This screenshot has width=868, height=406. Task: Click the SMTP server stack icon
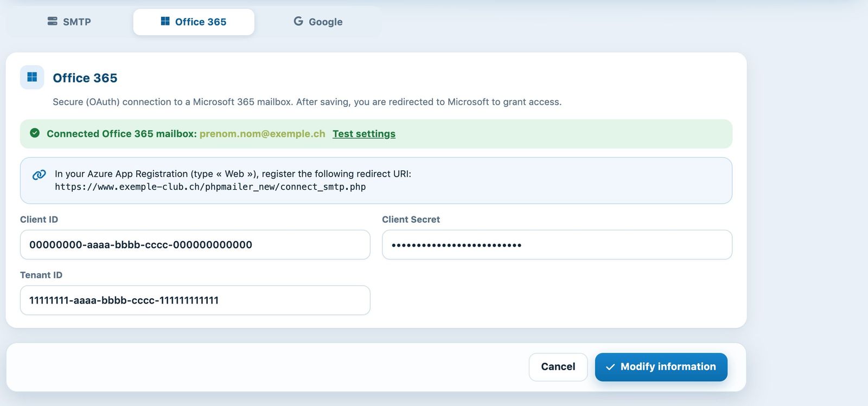[52, 21]
